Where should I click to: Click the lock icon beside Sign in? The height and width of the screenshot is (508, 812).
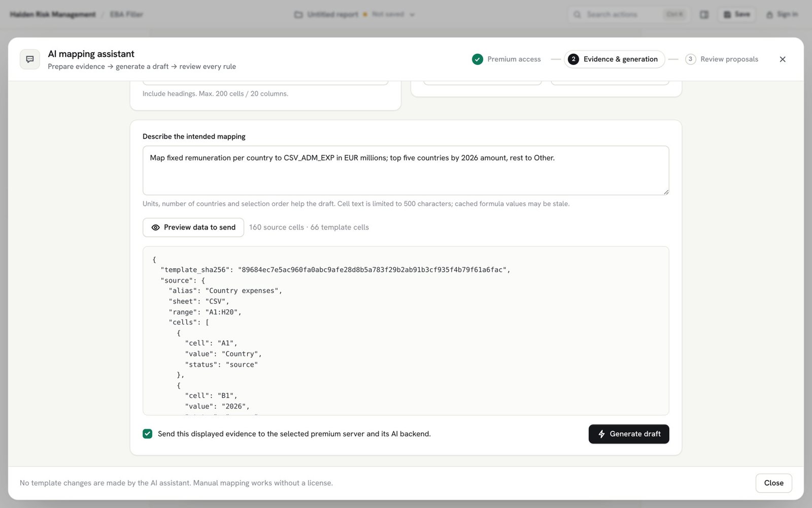770,15
